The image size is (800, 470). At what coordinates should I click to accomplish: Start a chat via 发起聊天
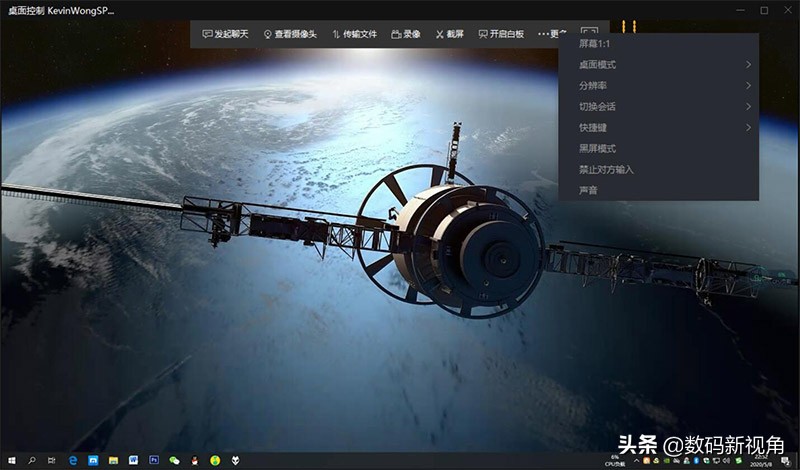click(x=225, y=34)
